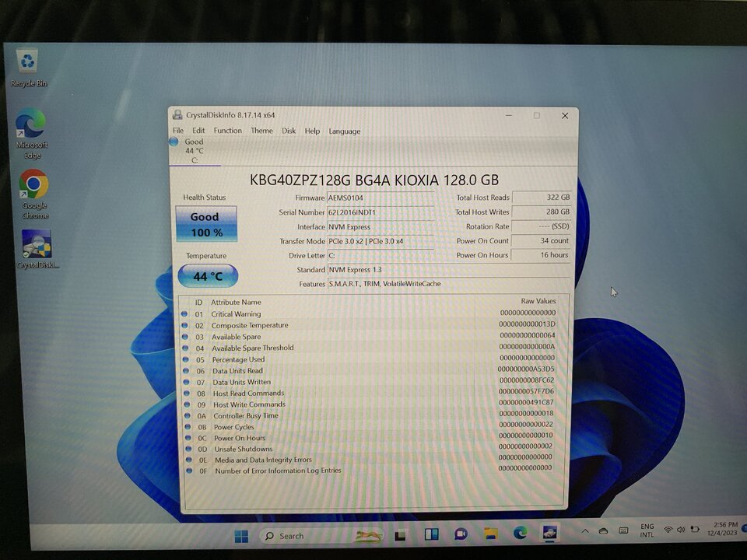The image size is (747, 560).
Task: Click the Raw Values column header
Action: point(538,301)
